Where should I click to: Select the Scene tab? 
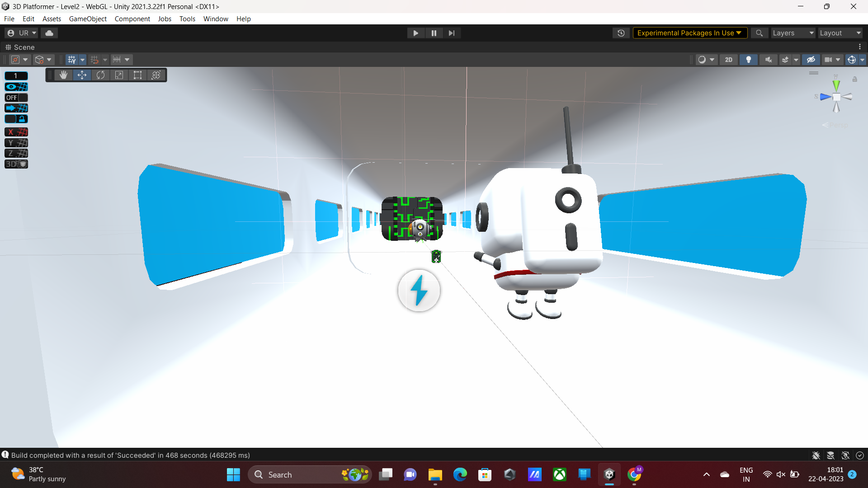tap(20, 47)
